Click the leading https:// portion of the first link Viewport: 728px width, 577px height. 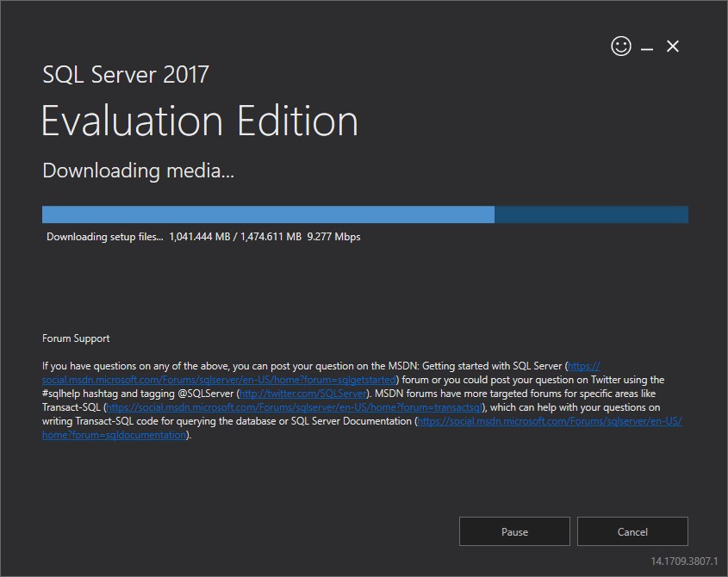(583, 366)
